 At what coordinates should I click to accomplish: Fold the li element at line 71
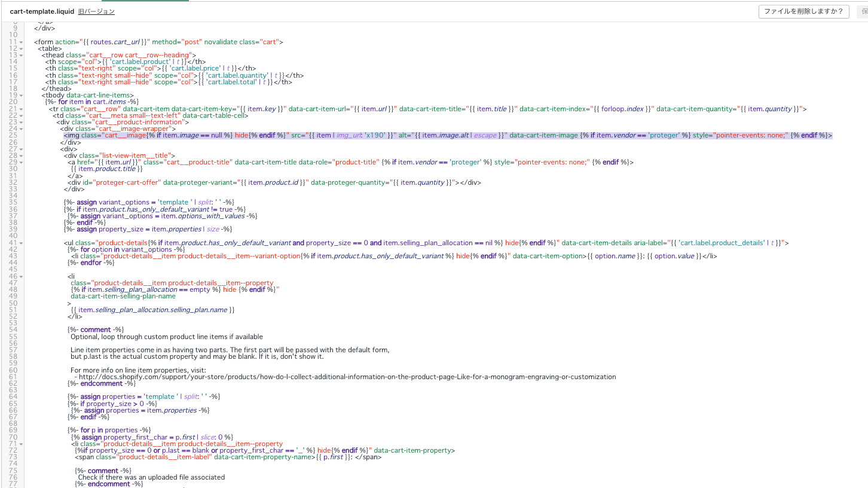point(21,444)
